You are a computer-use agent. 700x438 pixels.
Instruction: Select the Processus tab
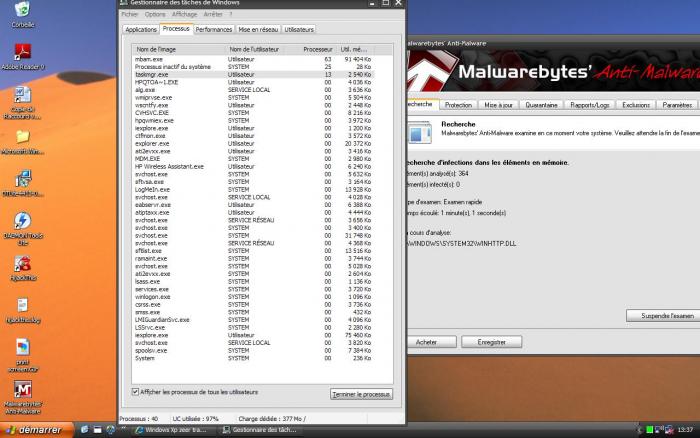176,29
